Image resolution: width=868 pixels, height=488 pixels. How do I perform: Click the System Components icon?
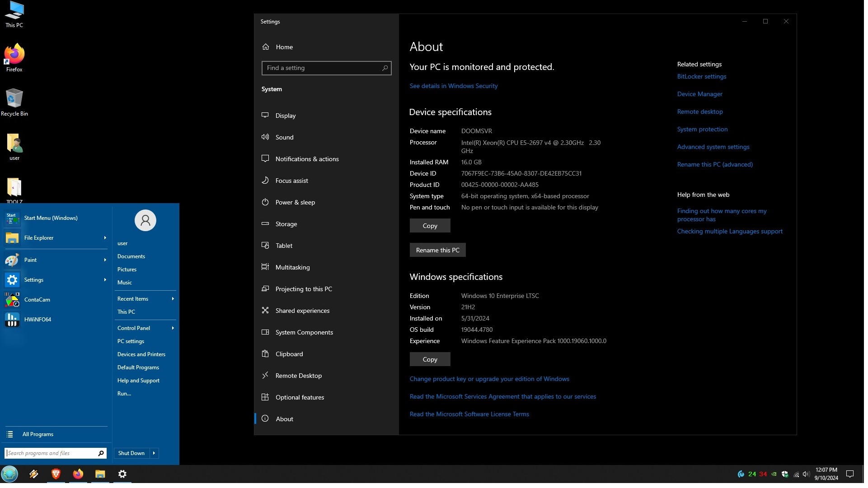pyautogui.click(x=265, y=332)
